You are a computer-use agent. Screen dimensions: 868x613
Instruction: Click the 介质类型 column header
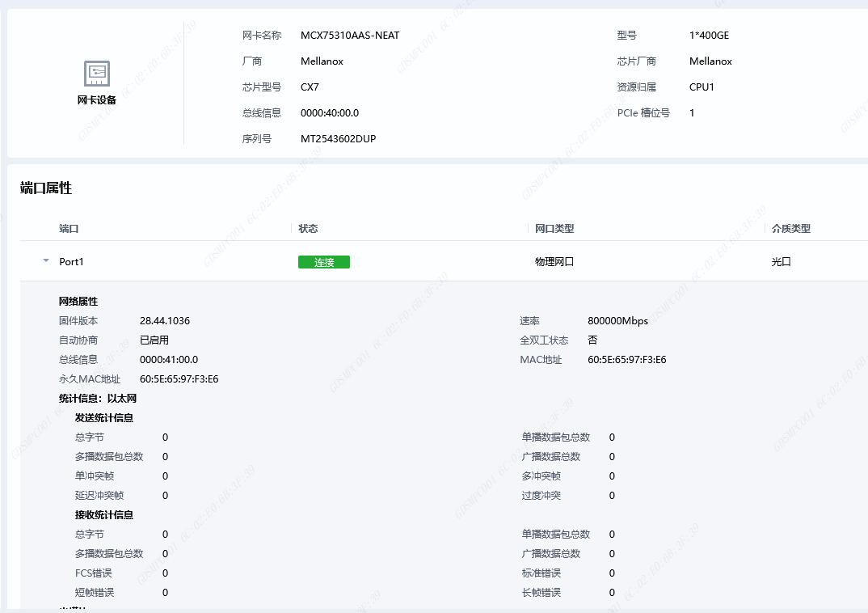790,229
